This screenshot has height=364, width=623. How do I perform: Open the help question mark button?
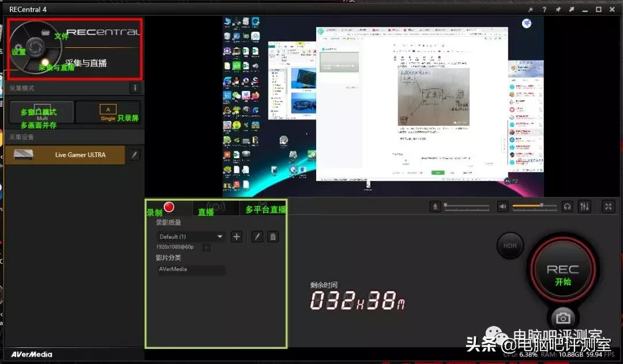(545, 9)
